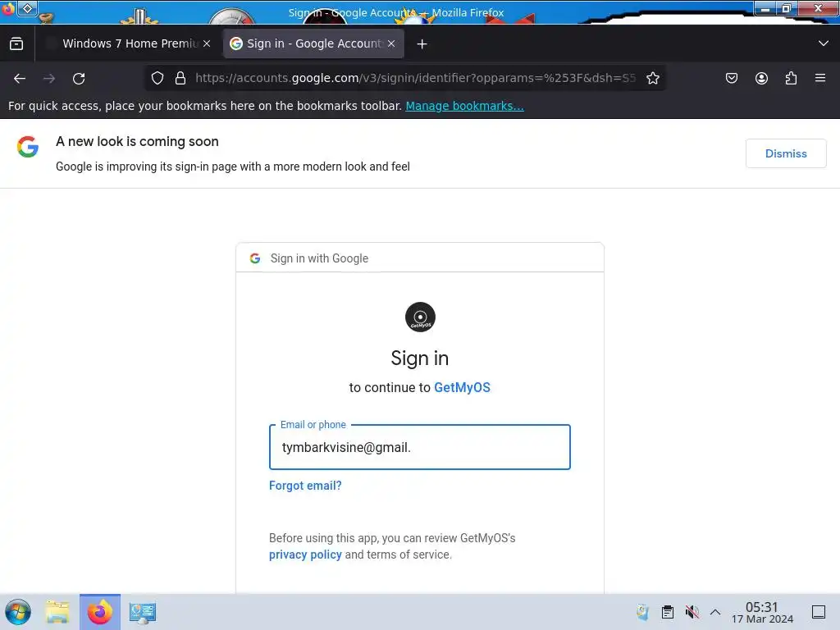Click Forgot email? link
This screenshot has width=840, height=630.
click(x=305, y=486)
